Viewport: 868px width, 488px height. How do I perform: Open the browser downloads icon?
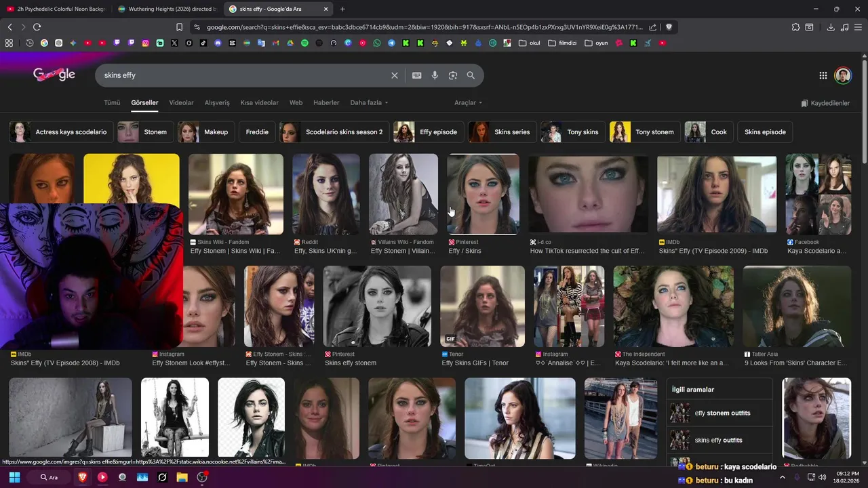click(831, 27)
